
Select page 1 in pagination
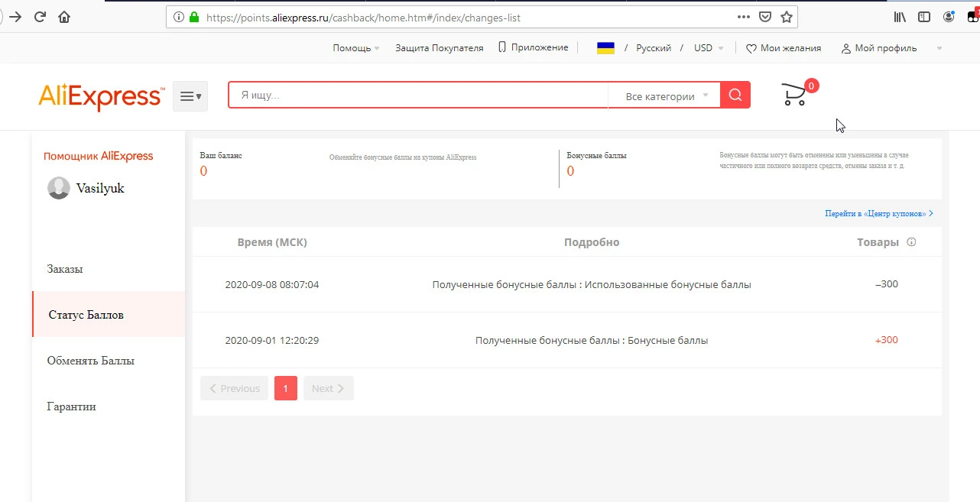click(286, 388)
